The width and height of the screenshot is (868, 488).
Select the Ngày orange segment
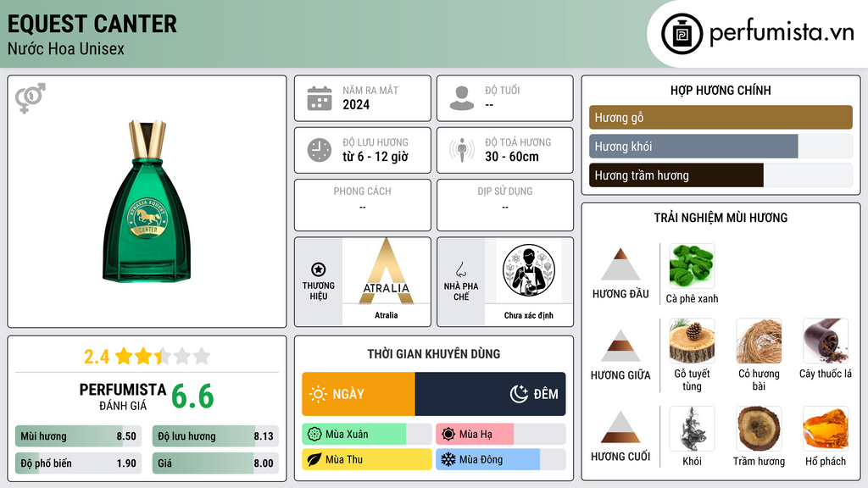(x=359, y=394)
